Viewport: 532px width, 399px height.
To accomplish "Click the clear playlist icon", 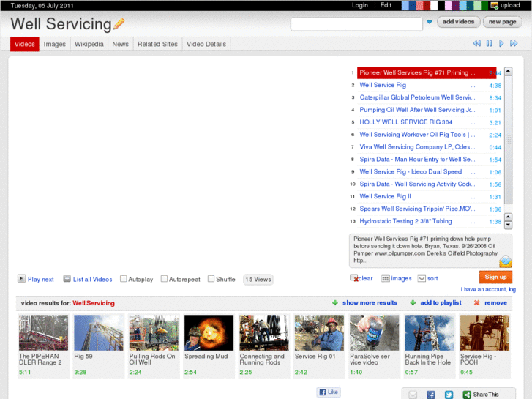I will pos(354,278).
